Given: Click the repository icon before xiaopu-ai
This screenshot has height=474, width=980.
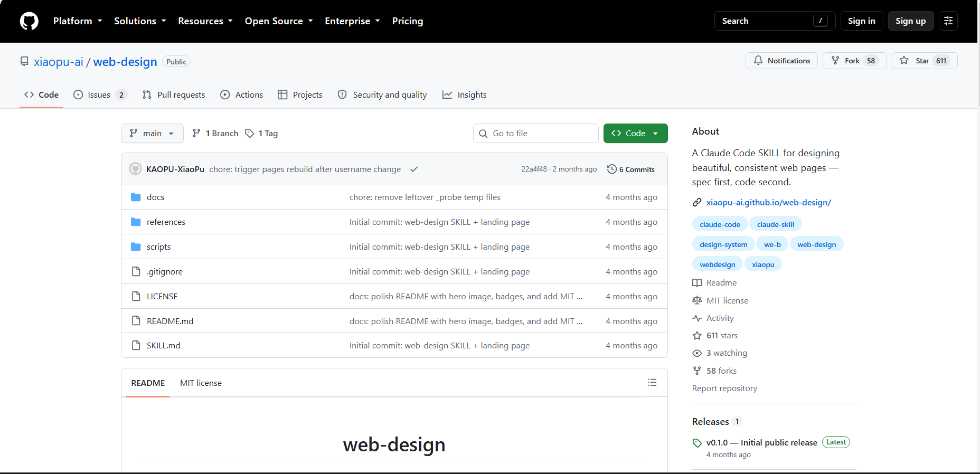Looking at the screenshot, I should (24, 62).
